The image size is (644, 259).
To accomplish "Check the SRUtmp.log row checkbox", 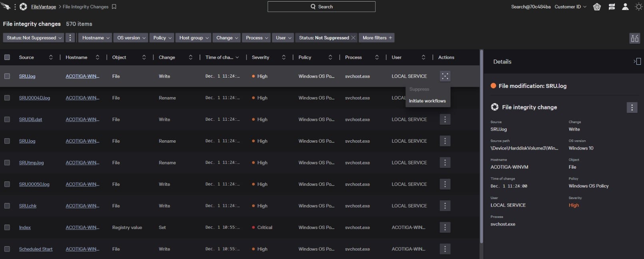I will pos(7,163).
